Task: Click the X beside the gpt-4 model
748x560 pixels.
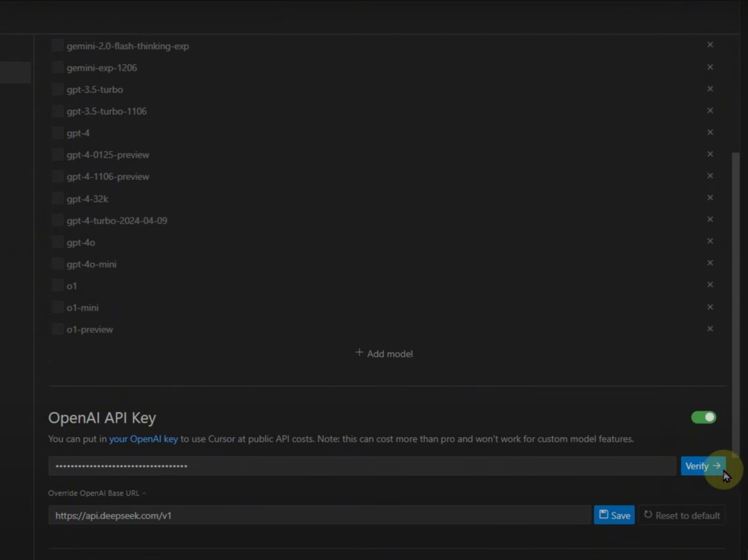Action: point(710,132)
